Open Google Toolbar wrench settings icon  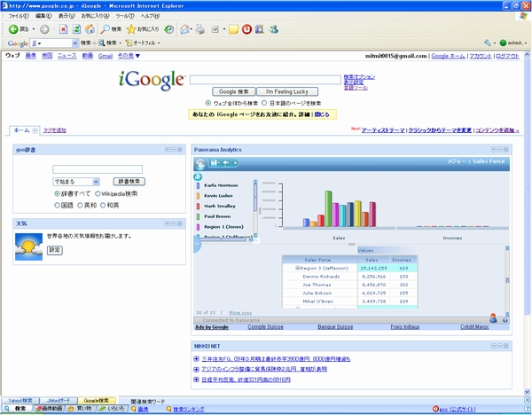(488, 43)
